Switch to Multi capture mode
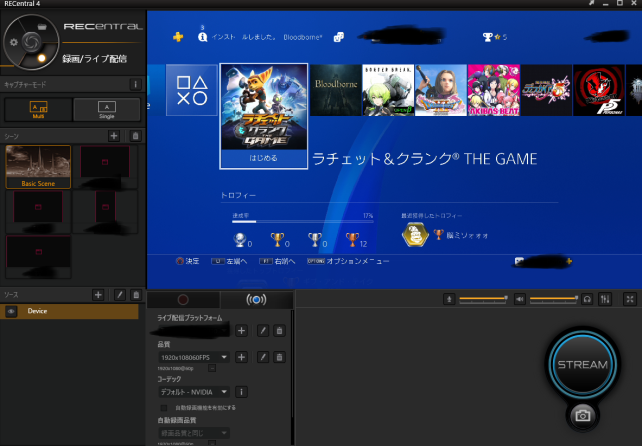The image size is (642, 446). click(38, 109)
